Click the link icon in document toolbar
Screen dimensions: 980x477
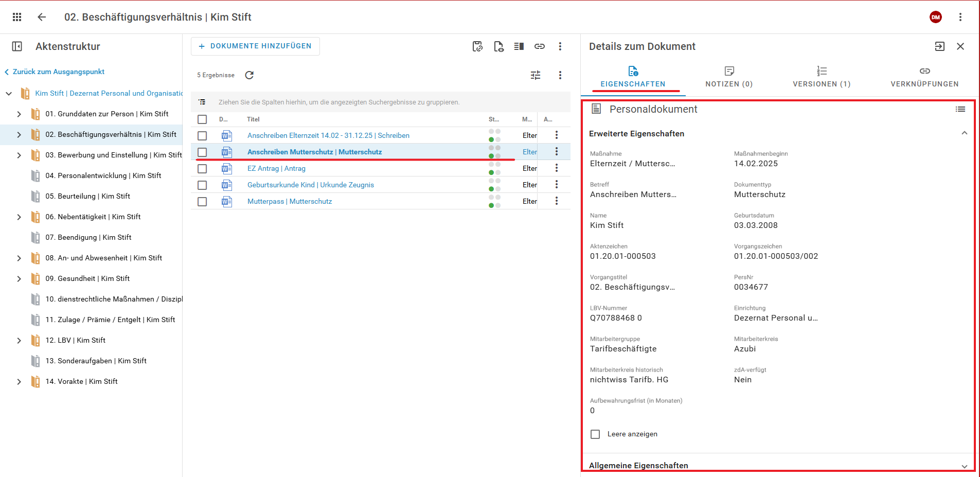(539, 46)
